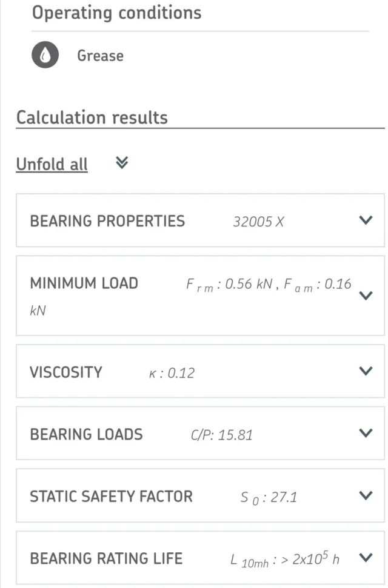This screenshot has width=388, height=588.
Task: Expand Bearing Rating Life chevron arrow
Action: point(366,557)
